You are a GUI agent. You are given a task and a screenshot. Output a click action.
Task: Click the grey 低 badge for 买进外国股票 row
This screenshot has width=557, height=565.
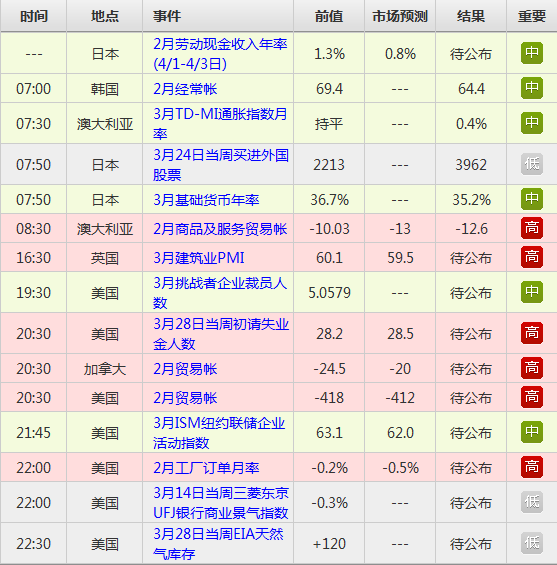coord(531,164)
